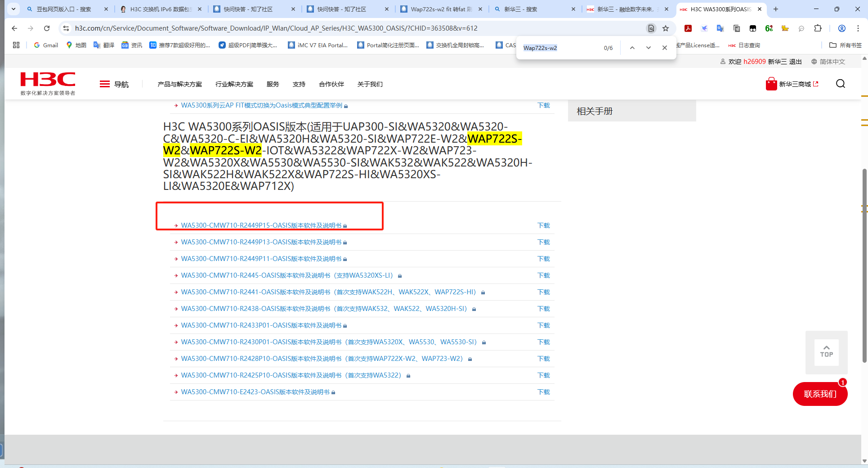
Task: Open R2449P13-OASIS software link
Action: click(261, 242)
